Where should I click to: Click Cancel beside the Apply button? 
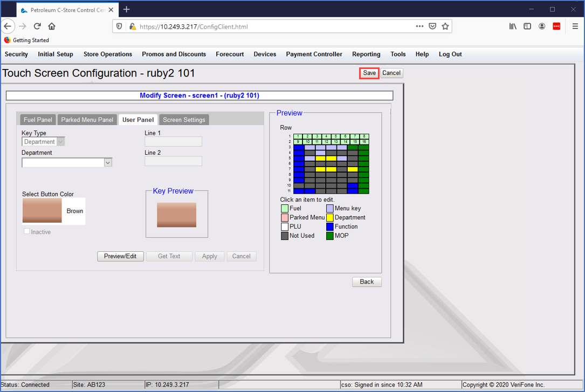pos(242,256)
